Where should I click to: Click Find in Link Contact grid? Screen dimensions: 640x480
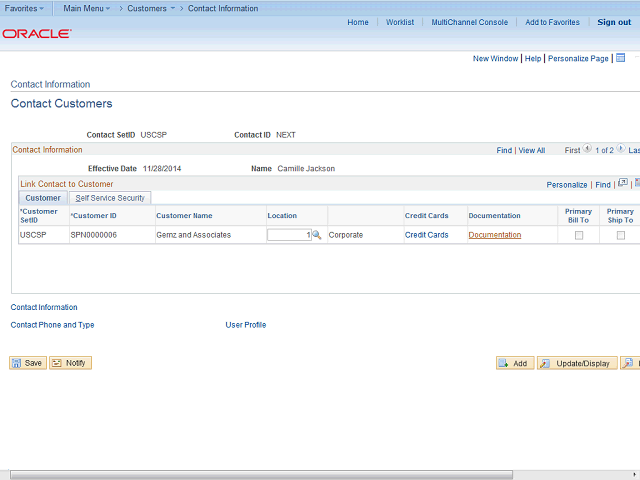coord(603,185)
